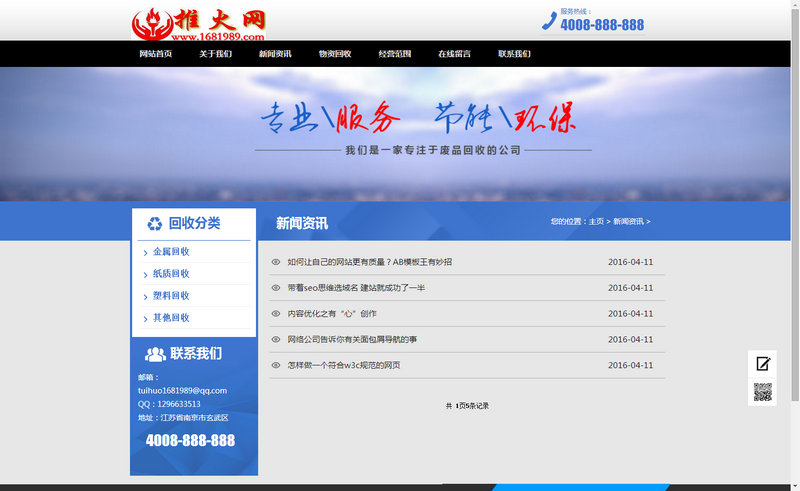Click the people icon beside 联系我们

(x=155, y=354)
